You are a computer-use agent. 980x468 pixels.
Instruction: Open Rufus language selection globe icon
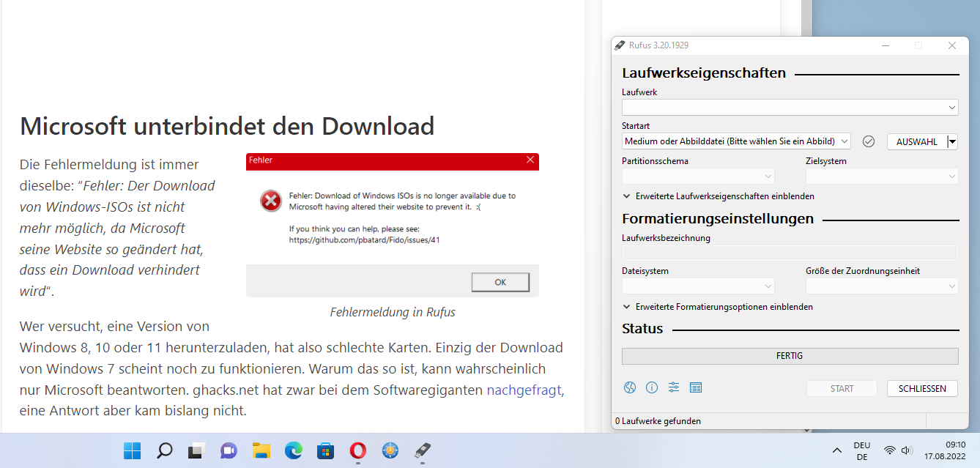630,388
